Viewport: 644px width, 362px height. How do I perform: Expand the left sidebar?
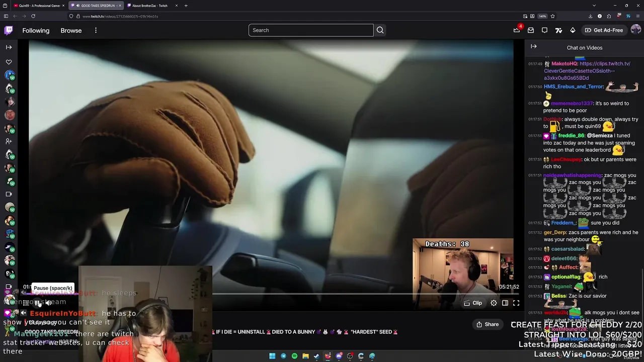[9, 47]
